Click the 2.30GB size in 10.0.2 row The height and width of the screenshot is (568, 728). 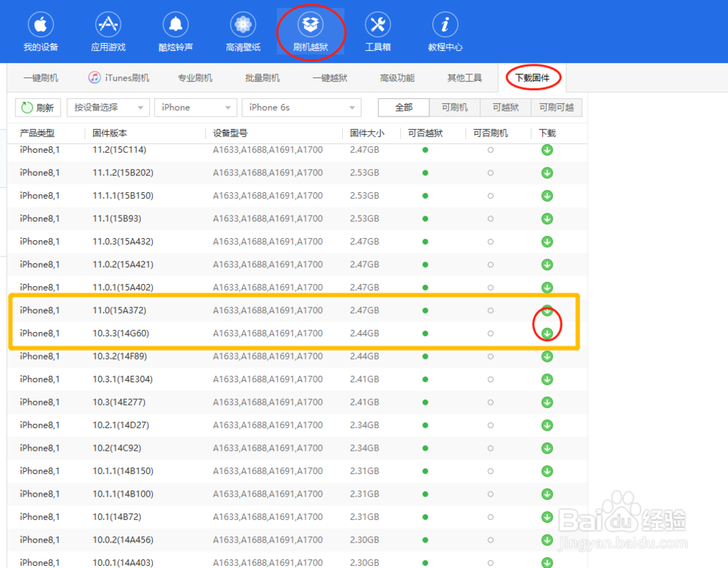point(365,540)
